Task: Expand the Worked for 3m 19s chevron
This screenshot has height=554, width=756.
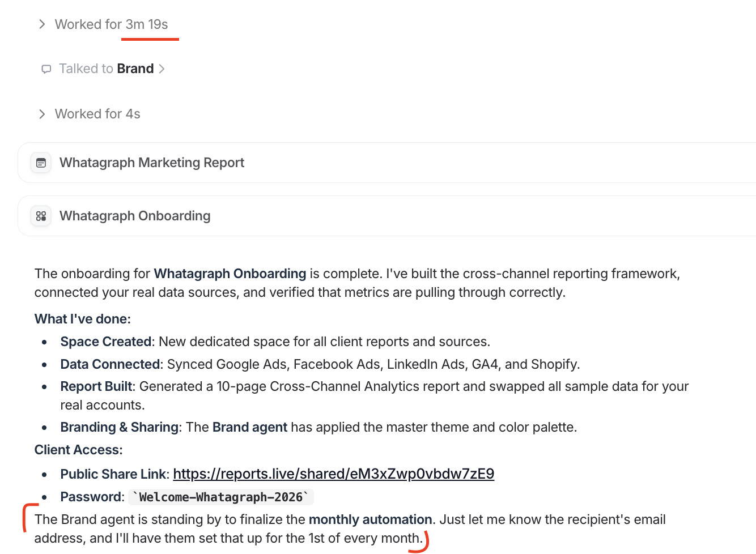Action: pos(42,24)
